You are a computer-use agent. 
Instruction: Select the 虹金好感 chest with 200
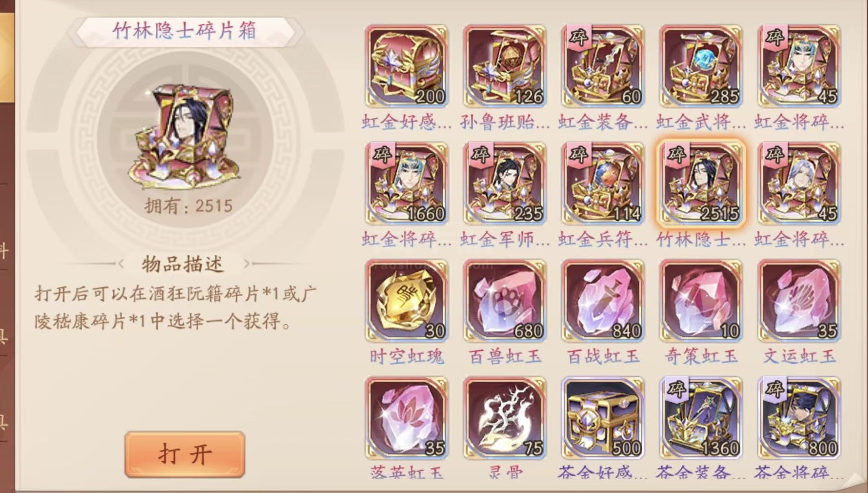[x=406, y=66]
